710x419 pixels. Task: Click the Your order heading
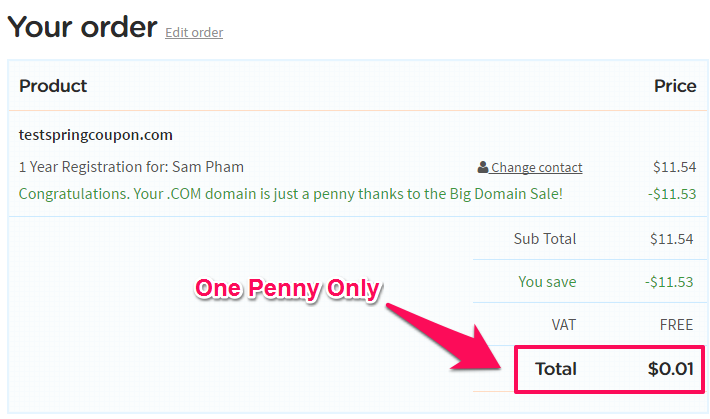82,27
